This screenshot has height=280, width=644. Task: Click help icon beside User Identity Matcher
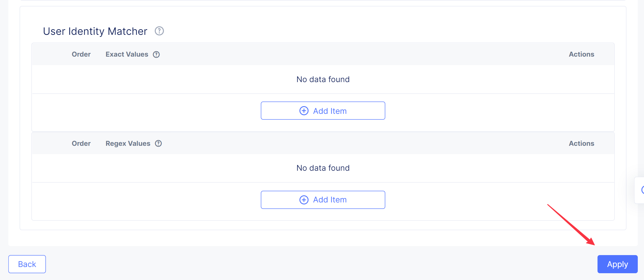pos(159,31)
